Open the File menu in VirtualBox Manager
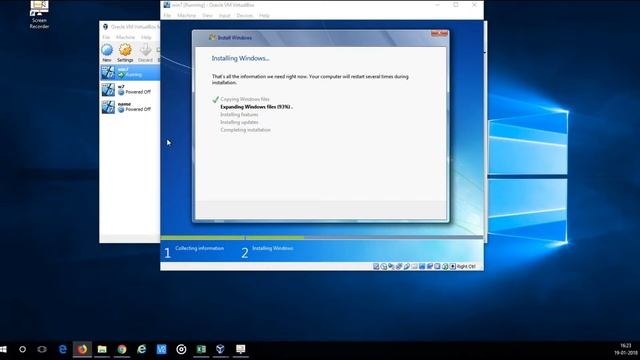Screen dimensions: 640x360 (x=106, y=37)
